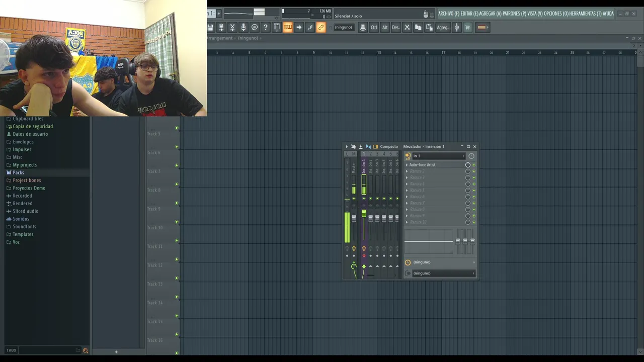Open the HERRAMIENTAS menu
The image size is (644, 362).
586,14
